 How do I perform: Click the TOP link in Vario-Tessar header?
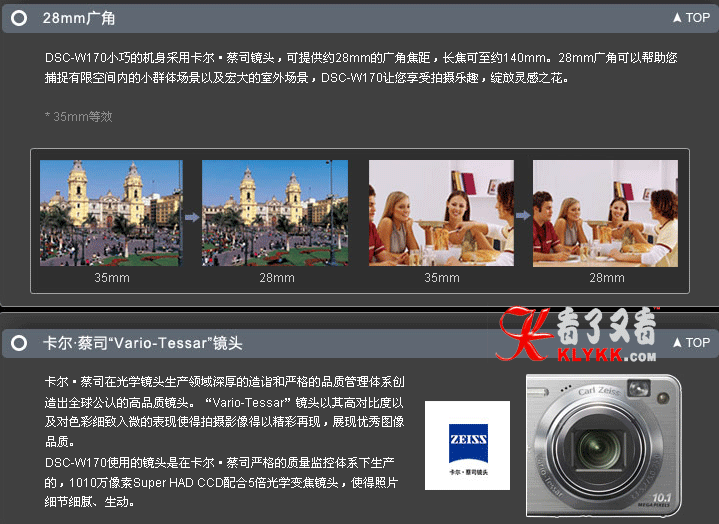click(691, 342)
